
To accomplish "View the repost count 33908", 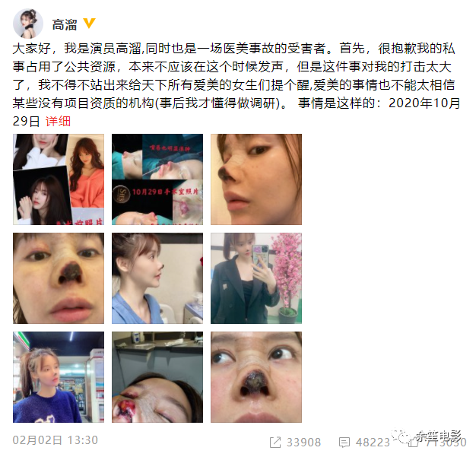I will [x=303, y=443].
